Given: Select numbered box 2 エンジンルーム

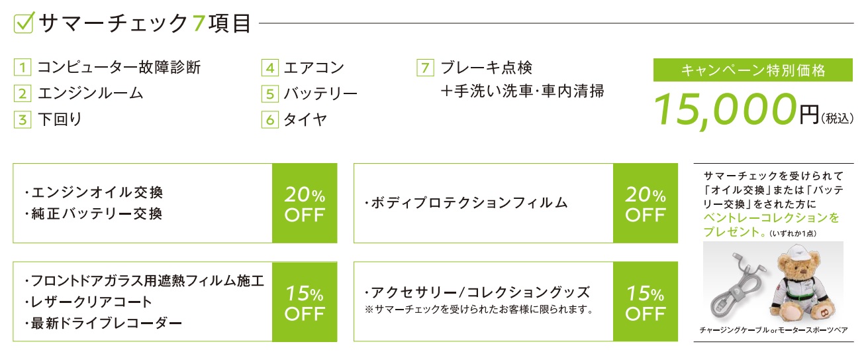Looking at the screenshot, I should [22, 93].
